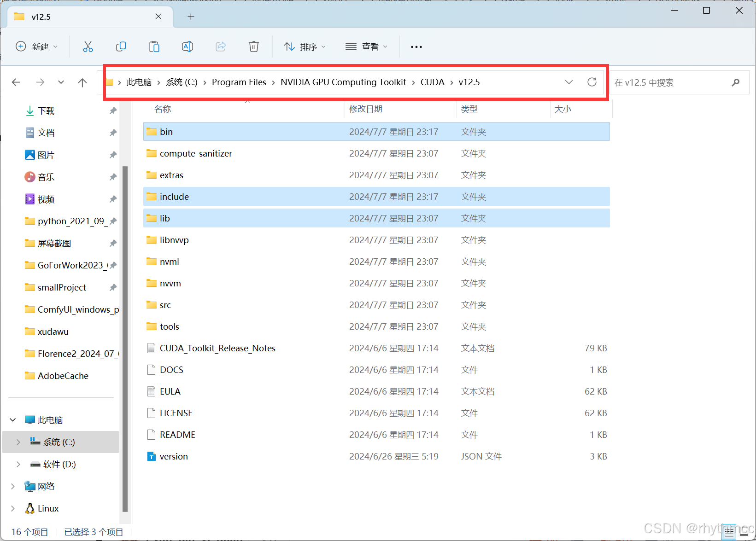Sort by 修改日期 column header
Viewport: 756px width, 541px height.
pyautogui.click(x=366, y=109)
